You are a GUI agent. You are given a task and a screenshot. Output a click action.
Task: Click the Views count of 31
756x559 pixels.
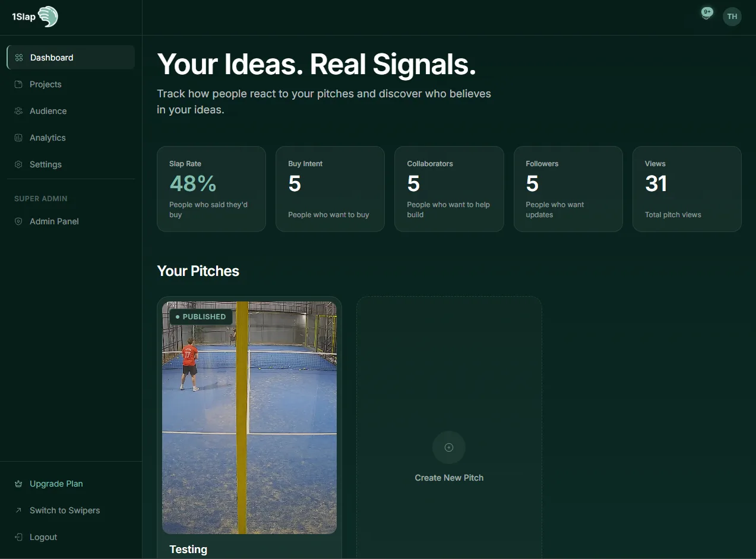[x=656, y=184]
